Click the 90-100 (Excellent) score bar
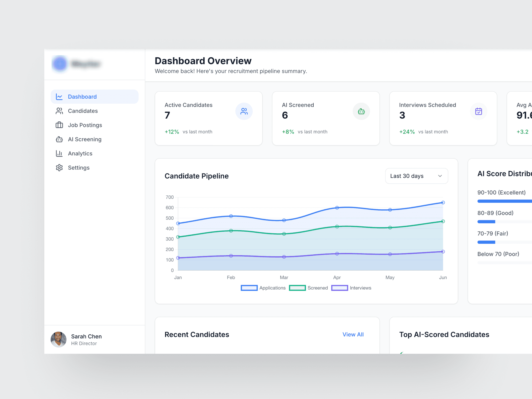The height and width of the screenshot is (399, 532). (504, 201)
